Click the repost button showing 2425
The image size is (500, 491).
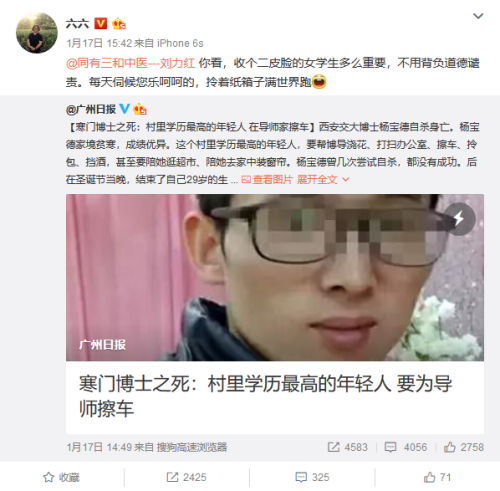pos(186,477)
